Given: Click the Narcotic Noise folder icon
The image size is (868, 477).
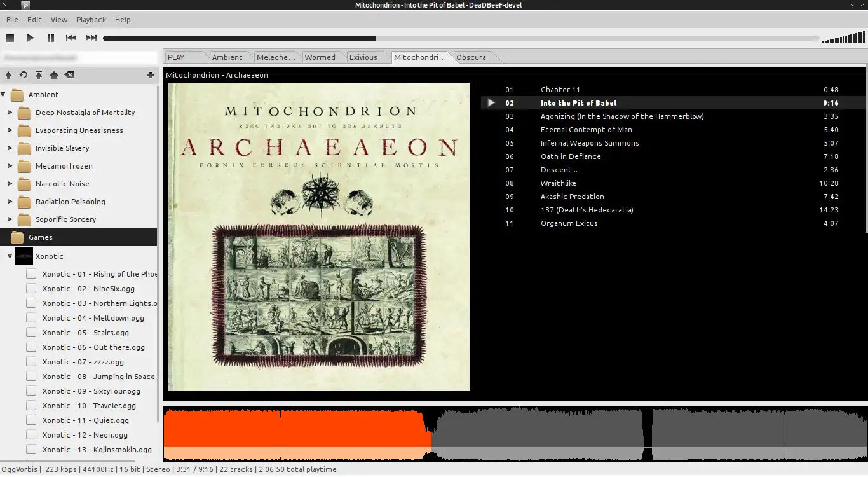Looking at the screenshot, I should pyautogui.click(x=25, y=184).
